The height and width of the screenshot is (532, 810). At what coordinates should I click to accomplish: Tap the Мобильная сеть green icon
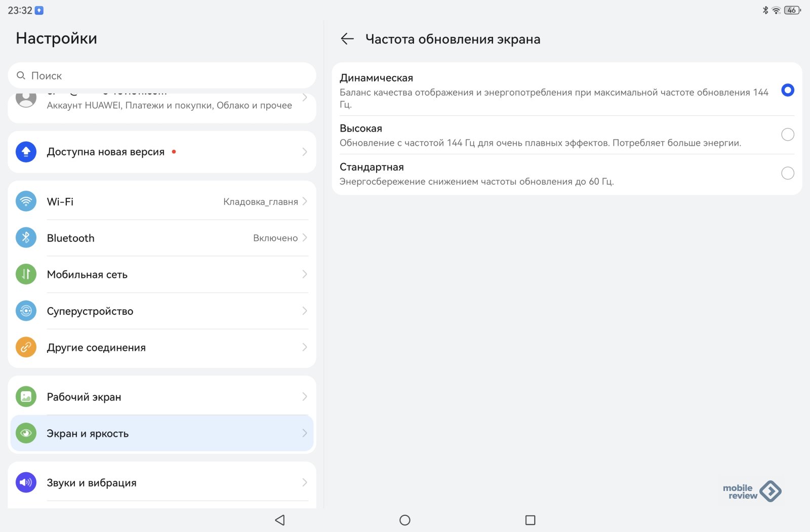pos(26,274)
